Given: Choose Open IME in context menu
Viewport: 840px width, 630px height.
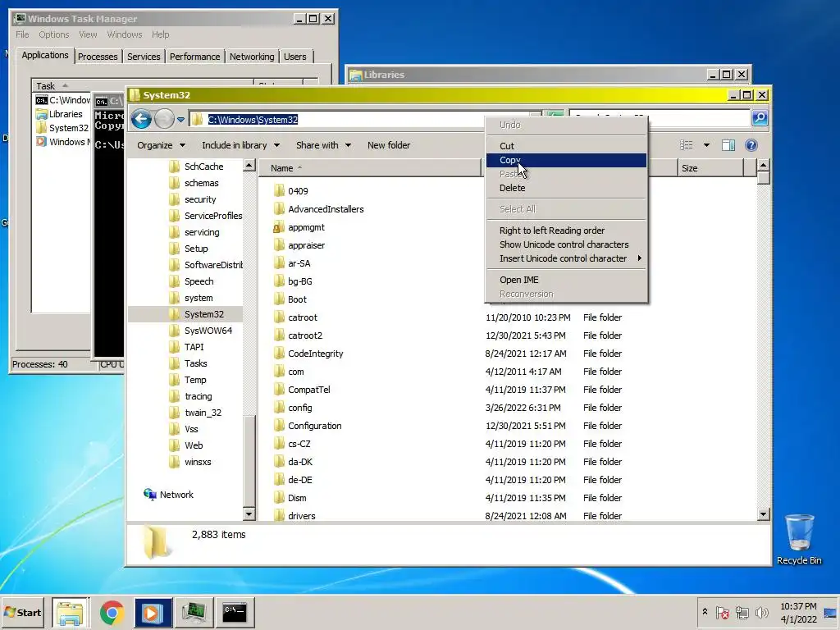Looking at the screenshot, I should tap(566, 280).
